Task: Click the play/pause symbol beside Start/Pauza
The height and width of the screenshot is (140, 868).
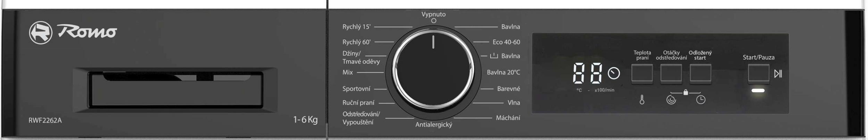Action: (778, 73)
